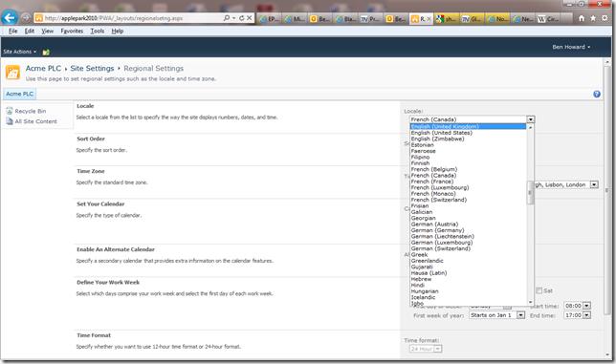This screenshot has width=616, height=364.
Task: Click the Refresh icon in address bar
Action: point(242,18)
